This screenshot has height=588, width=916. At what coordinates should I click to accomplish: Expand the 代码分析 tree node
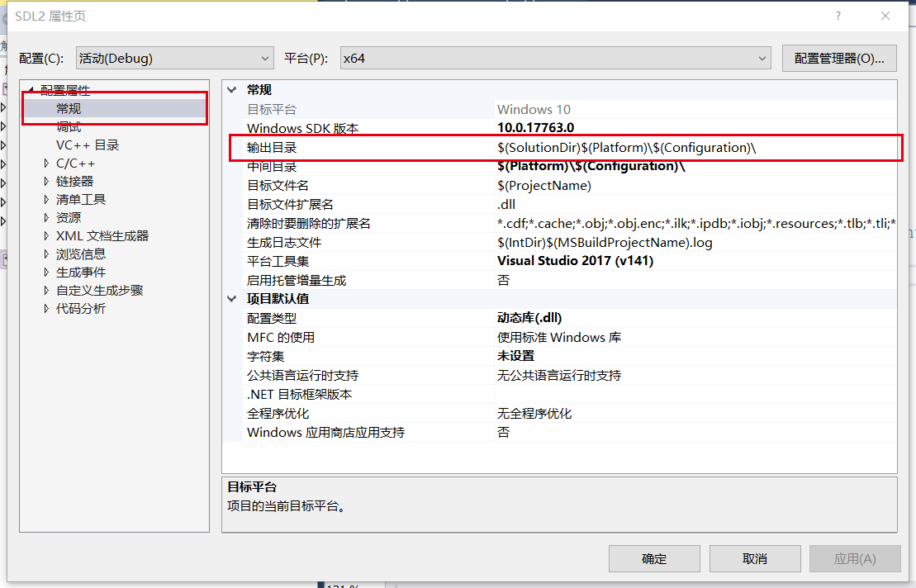(x=46, y=308)
